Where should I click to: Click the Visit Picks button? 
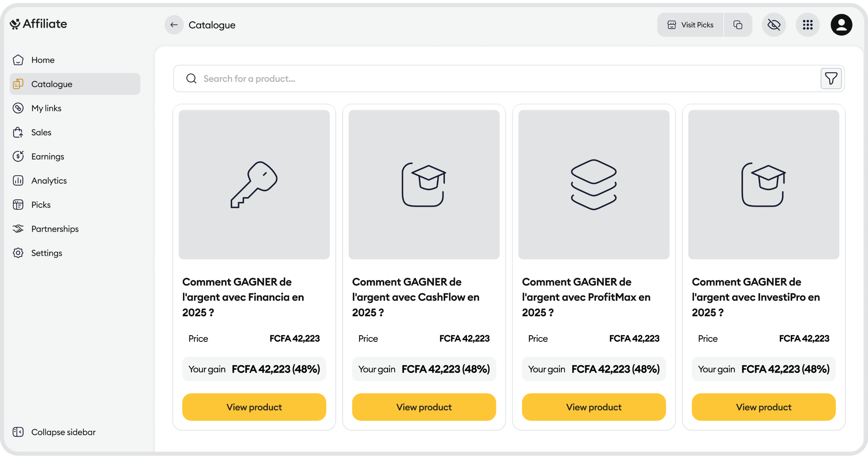click(690, 25)
